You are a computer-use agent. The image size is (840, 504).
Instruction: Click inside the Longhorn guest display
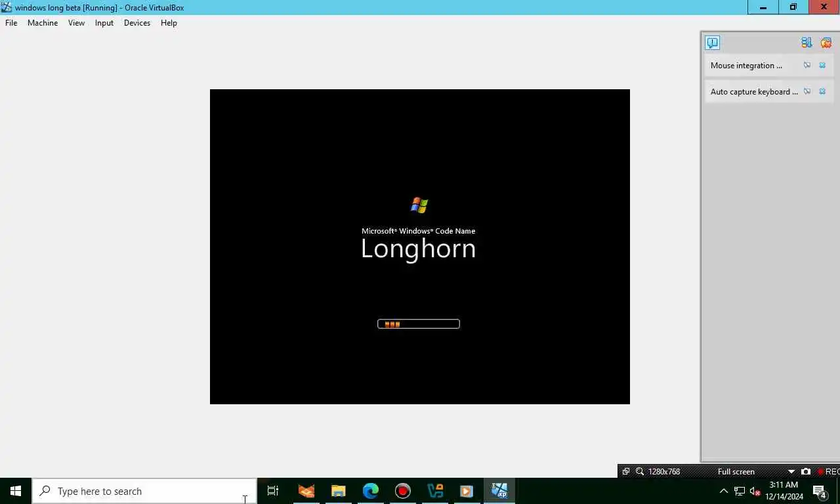pyautogui.click(x=420, y=247)
